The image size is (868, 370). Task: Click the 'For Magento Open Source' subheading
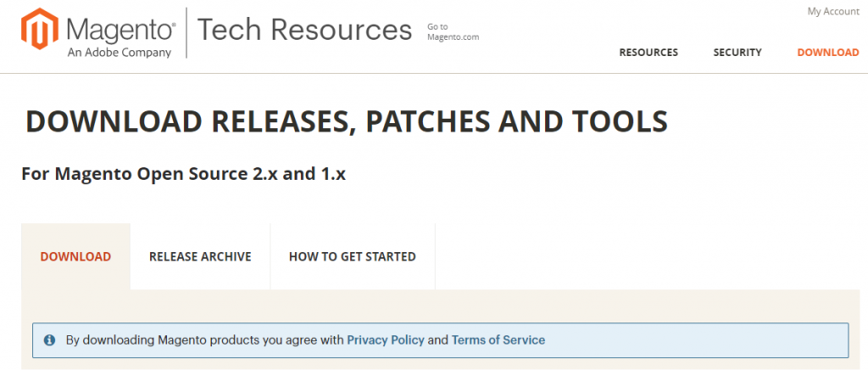[183, 174]
